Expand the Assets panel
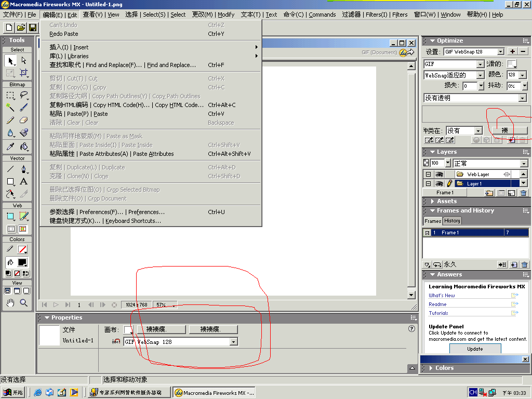 [447, 201]
